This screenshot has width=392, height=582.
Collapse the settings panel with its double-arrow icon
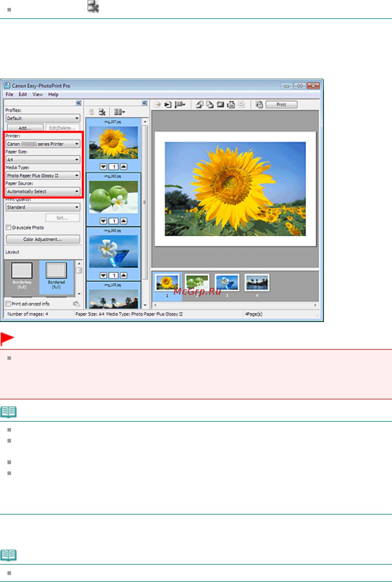coord(78,103)
